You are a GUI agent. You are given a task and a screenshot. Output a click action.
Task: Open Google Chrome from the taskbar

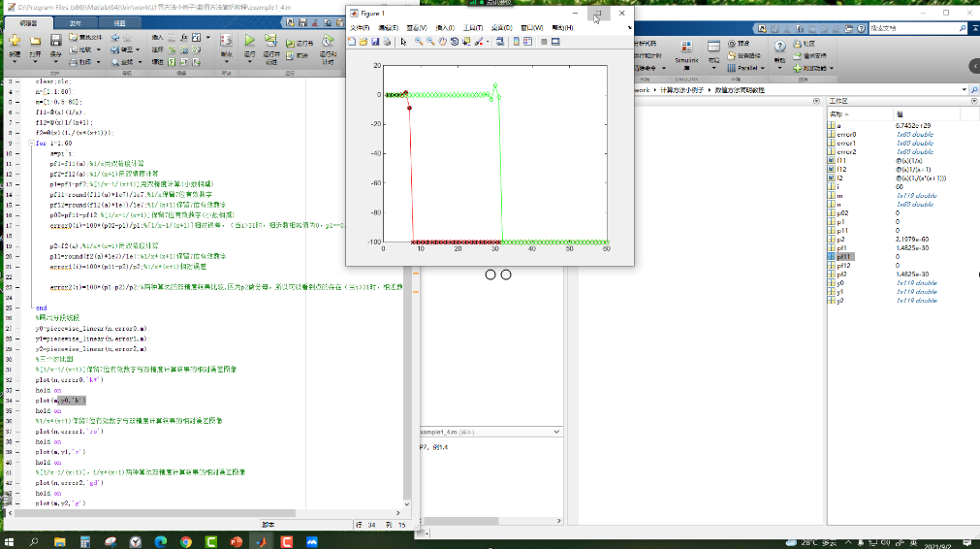coord(185,541)
